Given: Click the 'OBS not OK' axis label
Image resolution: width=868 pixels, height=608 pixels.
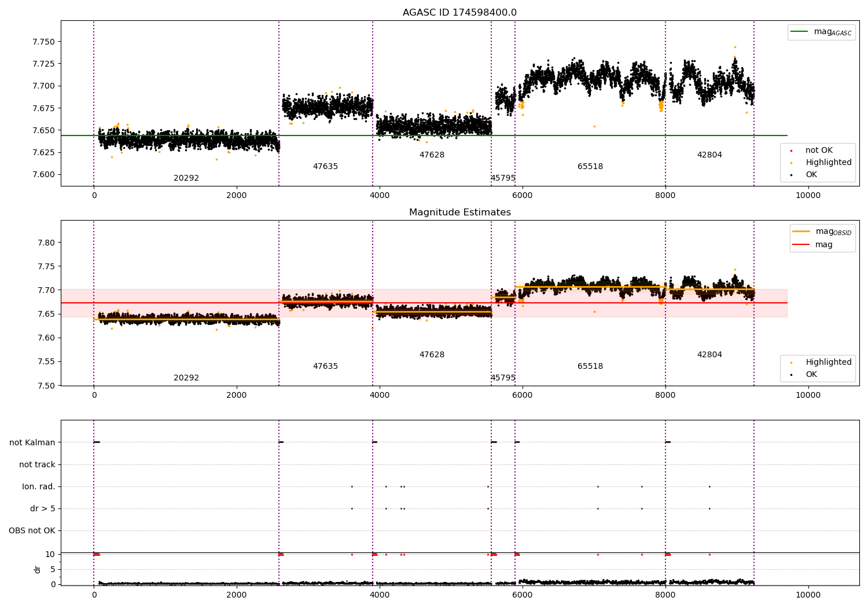Looking at the screenshot, I should 32,531.
